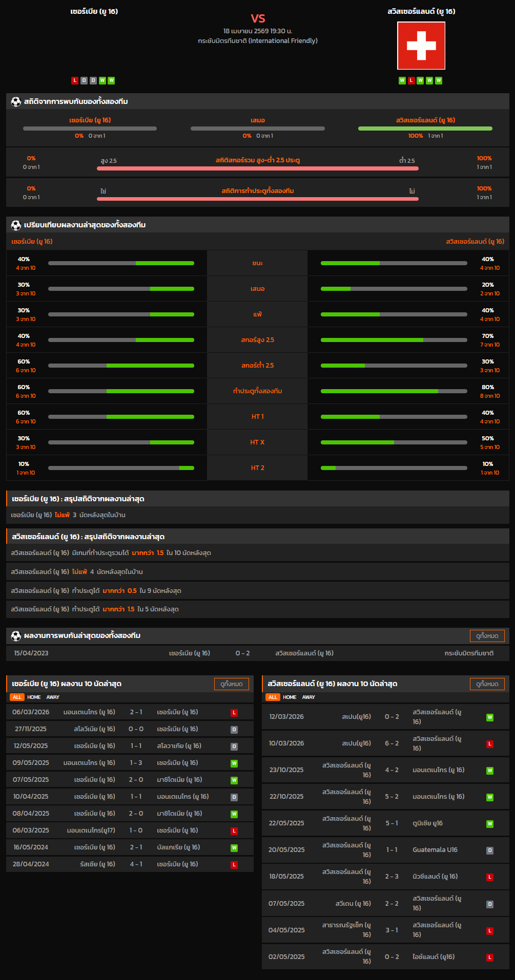The height and width of the screenshot is (980, 515).
Task: Click the red L badge under Serbia's form
Action: point(75,80)
